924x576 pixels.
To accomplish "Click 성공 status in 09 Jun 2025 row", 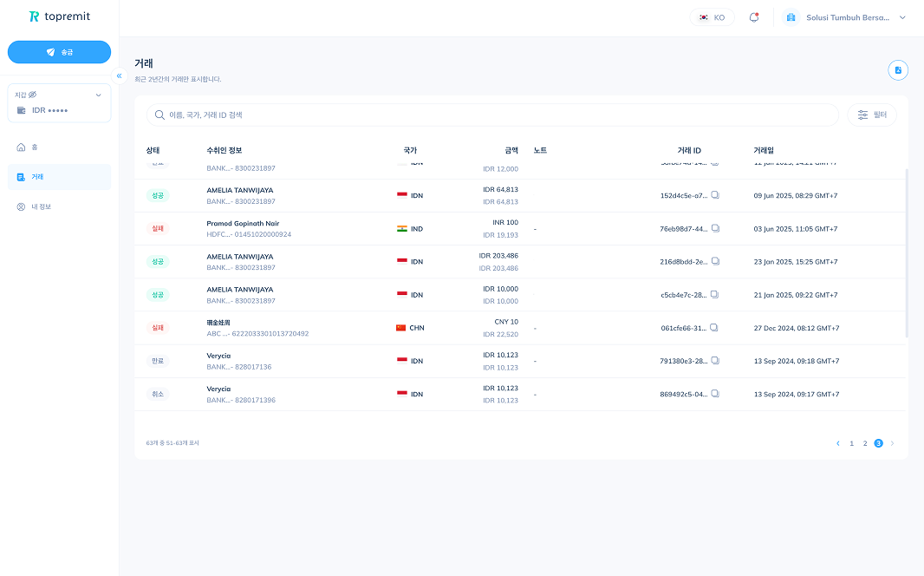I will coord(158,195).
